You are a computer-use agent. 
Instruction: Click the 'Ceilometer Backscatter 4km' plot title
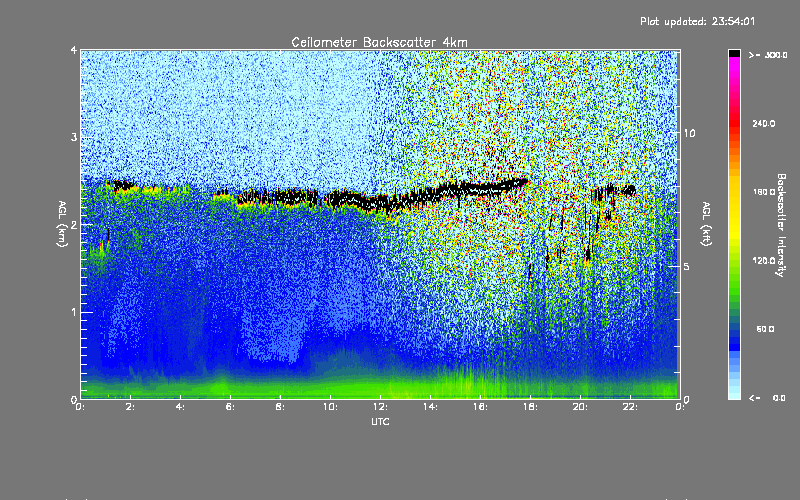coord(379,42)
